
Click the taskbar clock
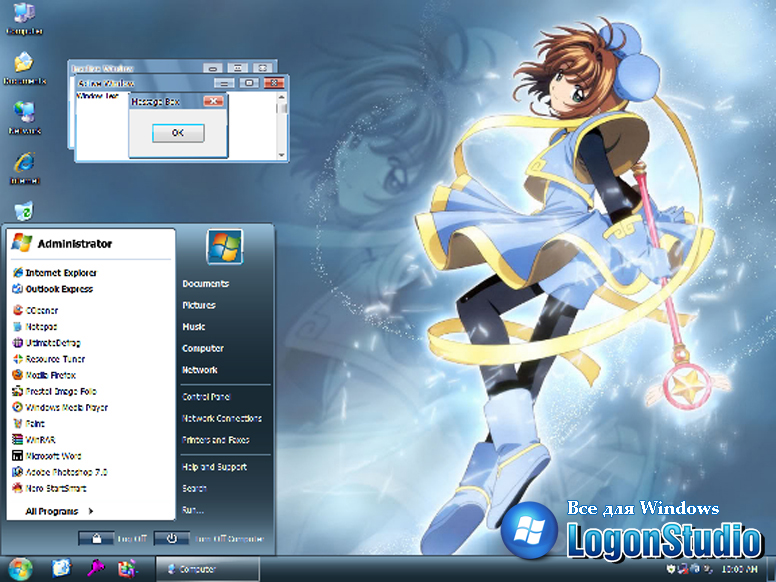(739, 569)
